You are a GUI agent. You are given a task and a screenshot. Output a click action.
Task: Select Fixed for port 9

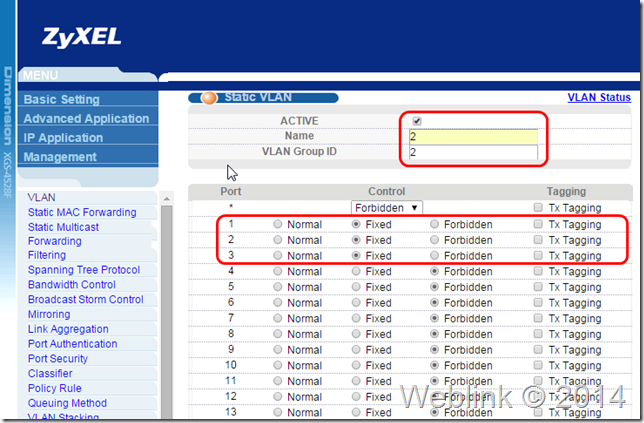point(356,349)
